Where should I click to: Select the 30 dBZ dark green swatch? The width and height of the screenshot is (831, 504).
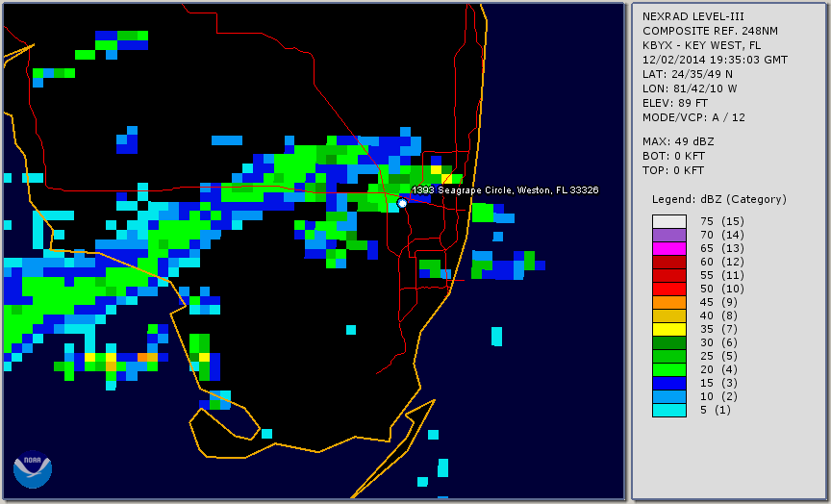tap(668, 342)
